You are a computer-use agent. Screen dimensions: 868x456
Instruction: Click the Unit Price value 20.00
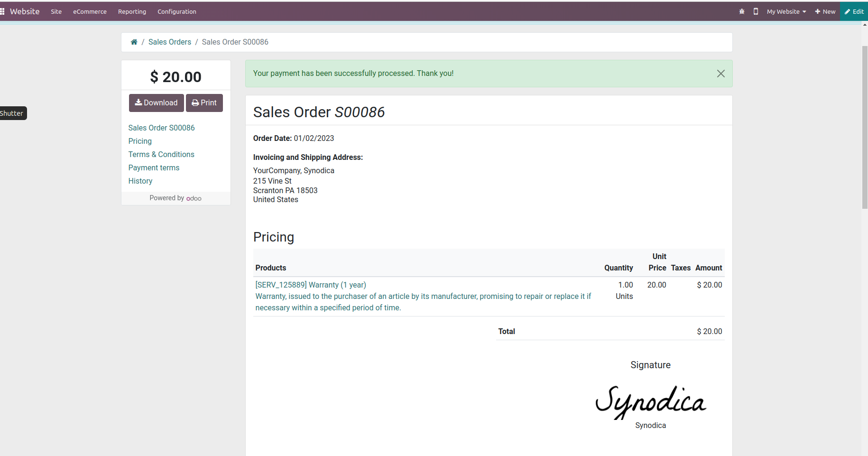[657, 285]
